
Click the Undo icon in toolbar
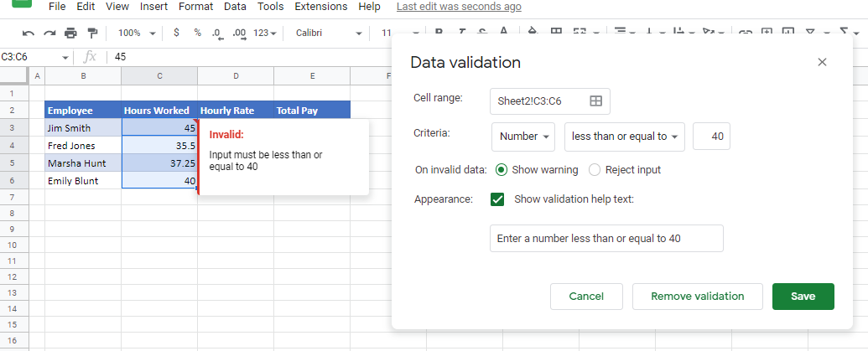tap(29, 34)
